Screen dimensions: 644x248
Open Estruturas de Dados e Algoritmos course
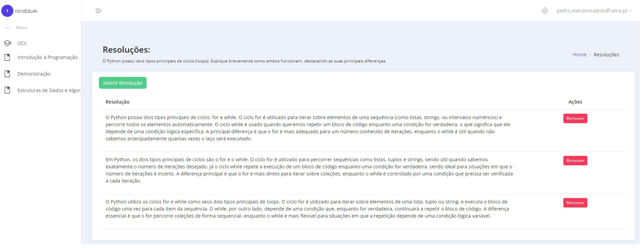click(x=49, y=90)
